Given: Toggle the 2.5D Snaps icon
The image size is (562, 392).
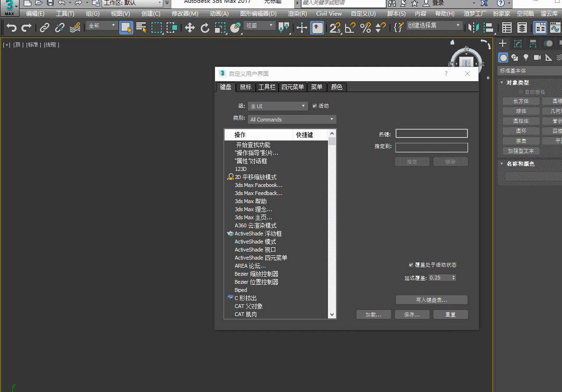Looking at the screenshot, I should tap(335, 28).
